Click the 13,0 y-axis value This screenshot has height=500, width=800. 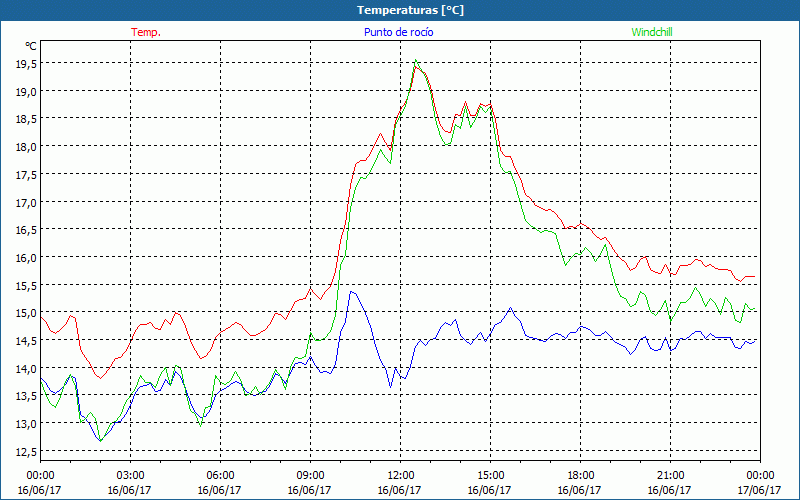click(27, 423)
